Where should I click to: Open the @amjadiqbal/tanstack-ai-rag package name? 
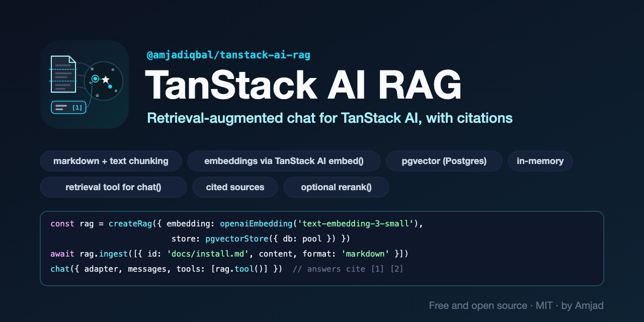click(x=228, y=55)
